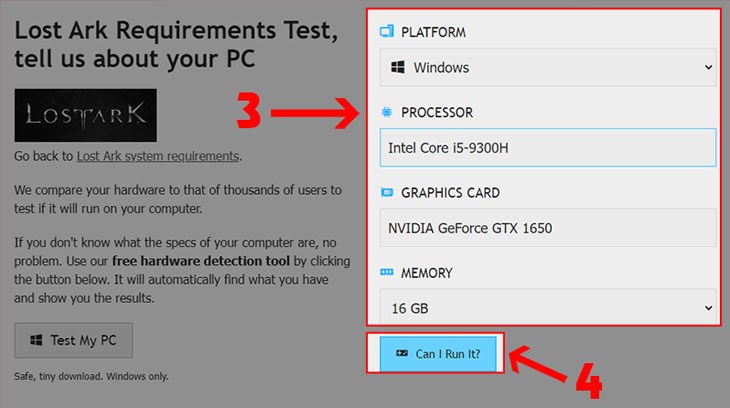
Task: Open the Lost Ark system requirements link
Action: coord(158,156)
